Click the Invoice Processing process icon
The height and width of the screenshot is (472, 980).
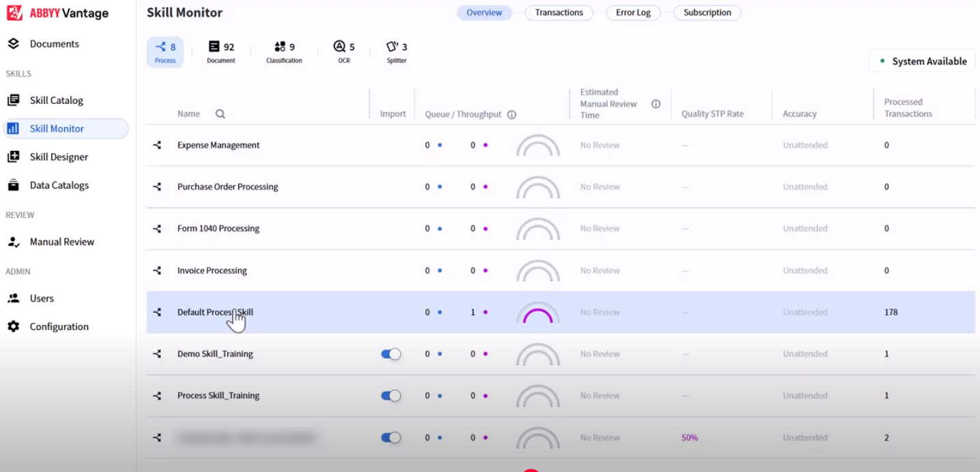pos(157,270)
